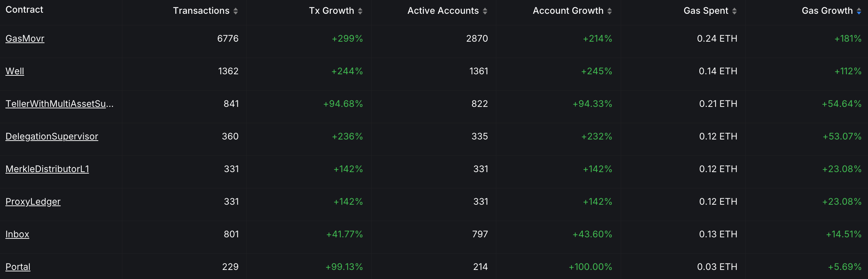Viewport: 868px width, 279px height.
Task: Click the Tx Growth sort arrows
Action: tap(360, 11)
